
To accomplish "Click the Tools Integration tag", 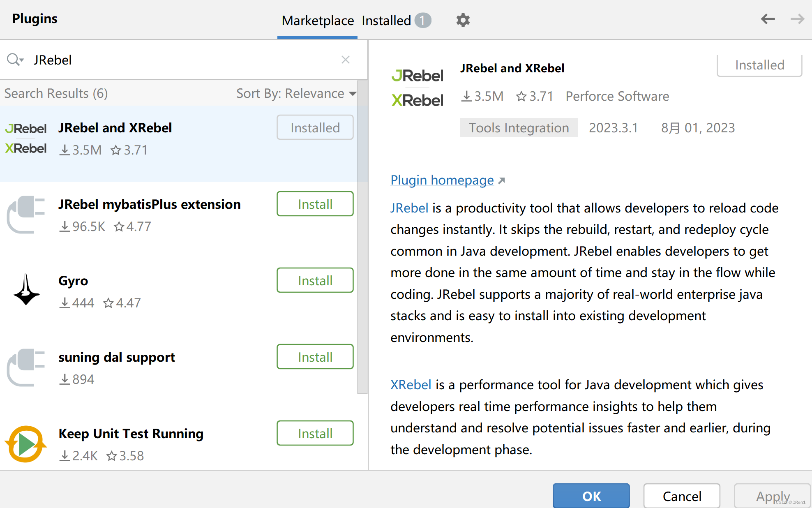I will (x=519, y=128).
